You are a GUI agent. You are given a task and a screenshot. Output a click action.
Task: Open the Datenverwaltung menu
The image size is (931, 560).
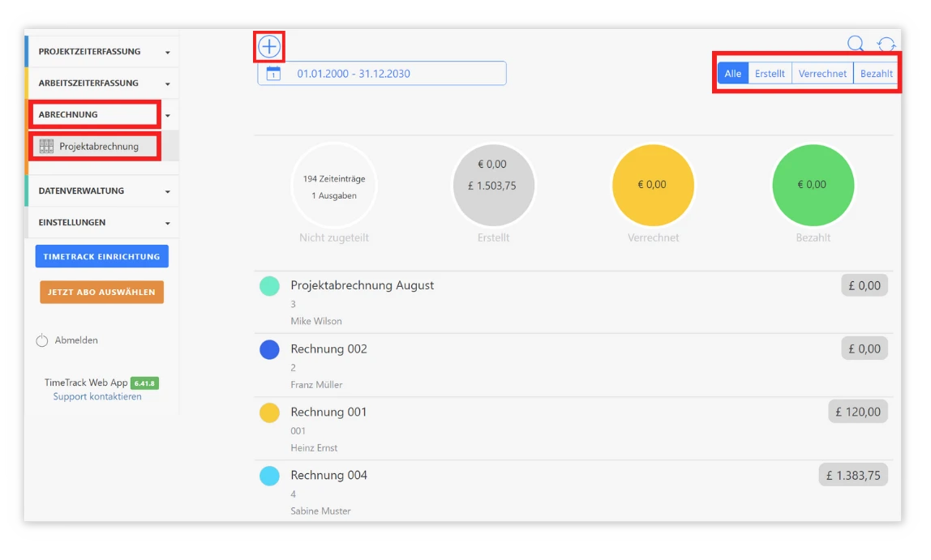click(81, 191)
